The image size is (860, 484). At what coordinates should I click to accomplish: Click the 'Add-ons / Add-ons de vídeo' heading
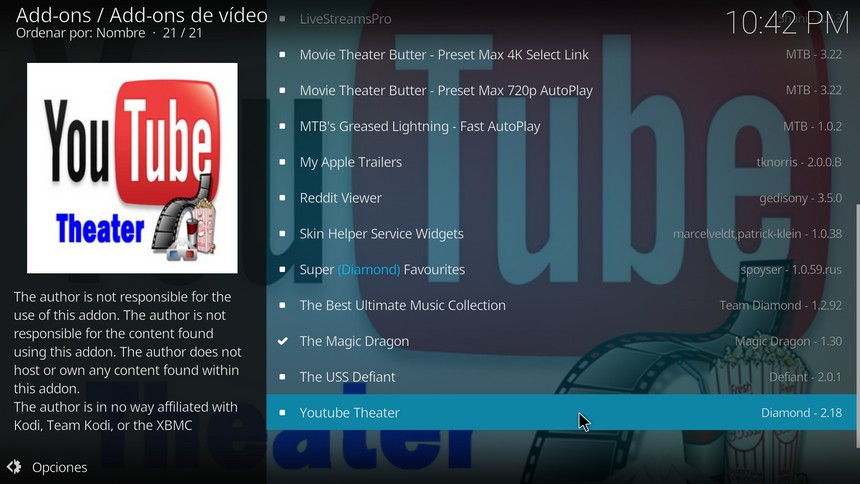point(142,15)
